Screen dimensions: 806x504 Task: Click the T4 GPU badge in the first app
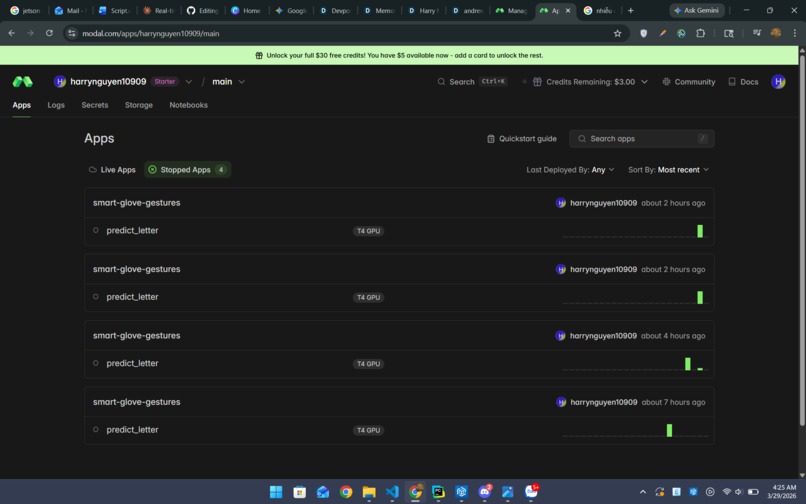point(369,231)
